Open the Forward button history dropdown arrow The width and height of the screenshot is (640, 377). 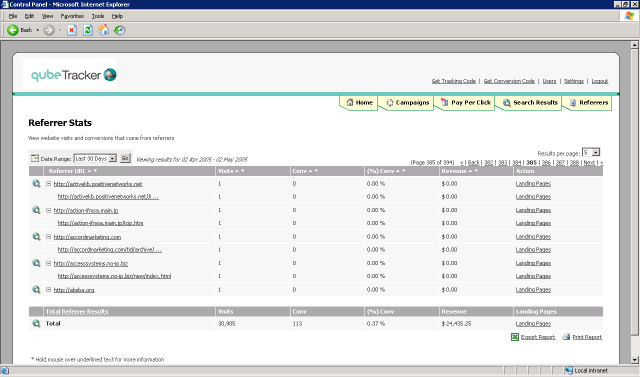click(60, 30)
